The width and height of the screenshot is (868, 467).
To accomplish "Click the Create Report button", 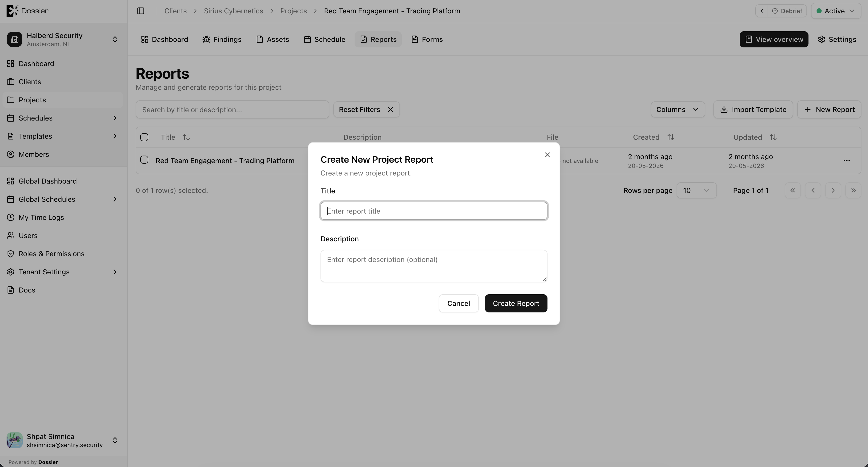I will click(x=516, y=303).
